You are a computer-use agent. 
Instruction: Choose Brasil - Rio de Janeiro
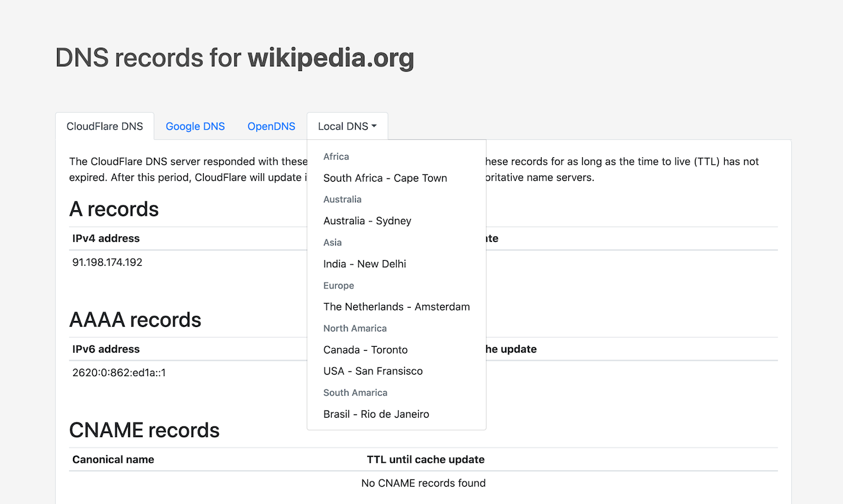396,414
